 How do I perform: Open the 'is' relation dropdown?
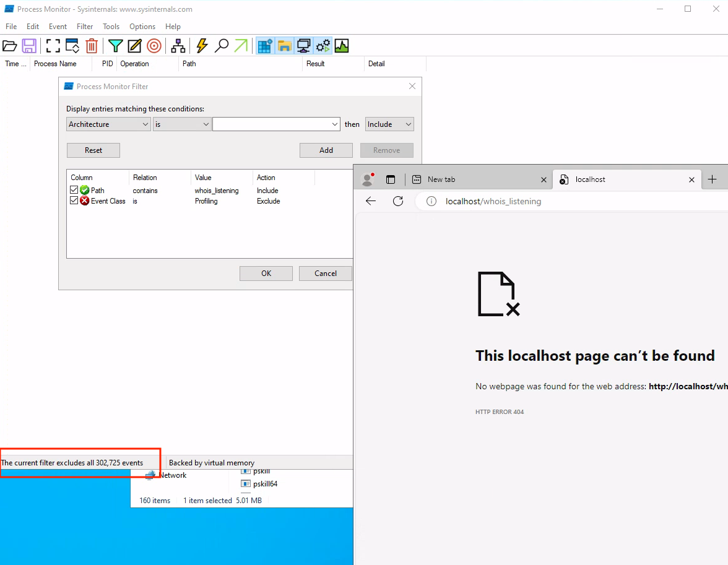[207, 124]
